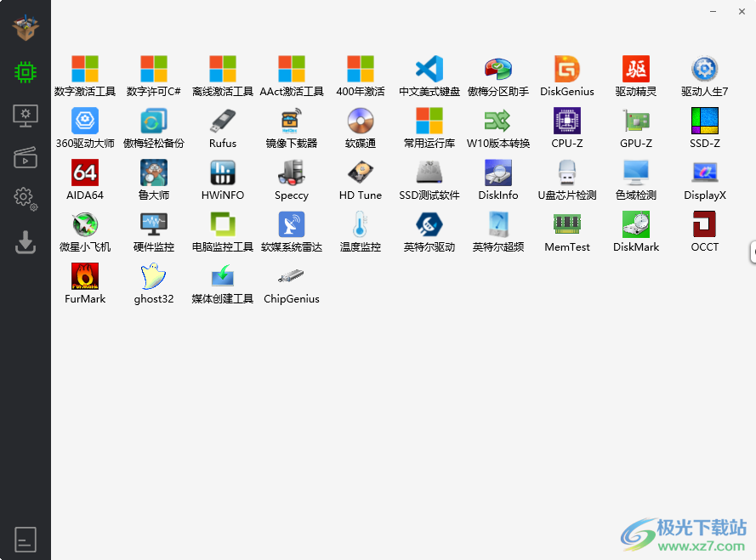Launch 英特尔驱动
756x560 pixels.
(x=429, y=224)
